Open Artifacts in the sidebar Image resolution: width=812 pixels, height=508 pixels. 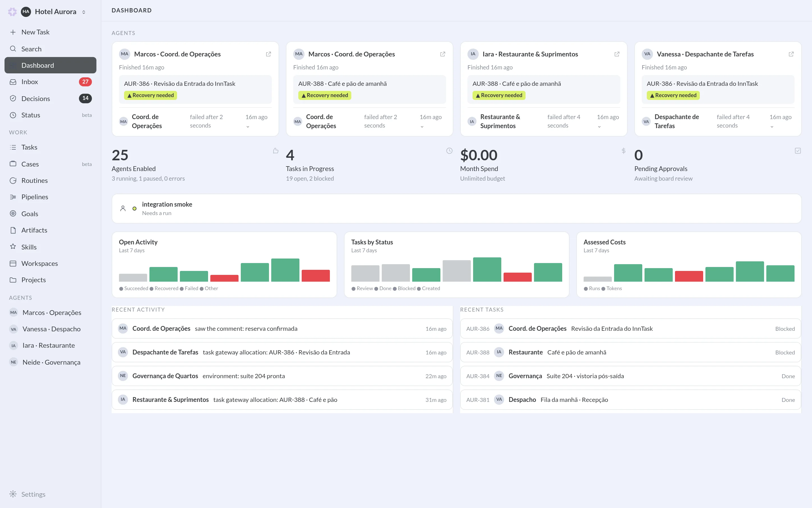(50, 230)
